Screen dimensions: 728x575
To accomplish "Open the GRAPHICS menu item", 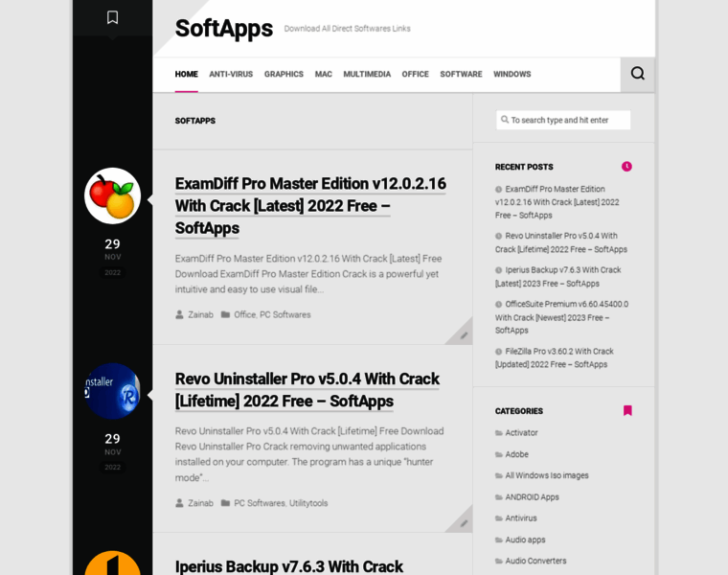I will click(284, 75).
